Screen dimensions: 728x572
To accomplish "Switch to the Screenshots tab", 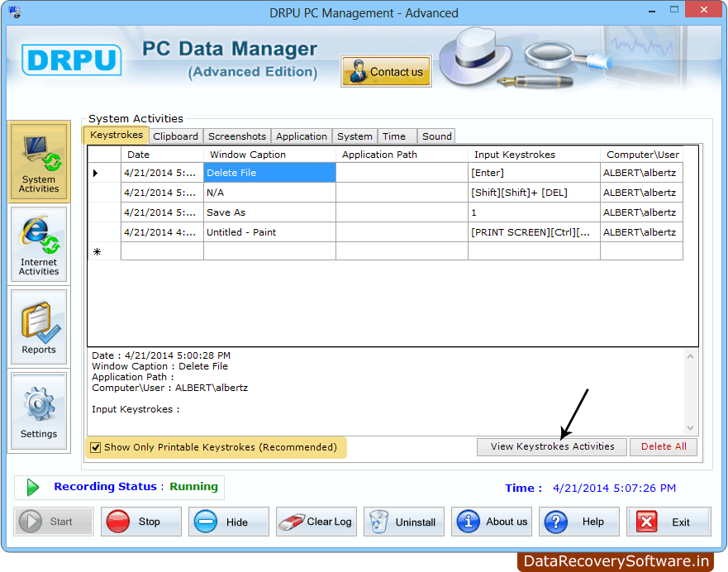I will tap(237, 136).
